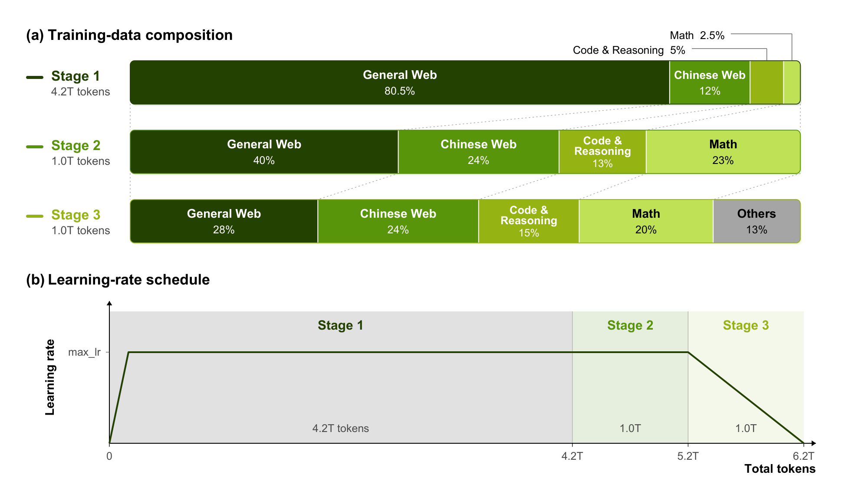Click the Stage 2 Chinese Web 24% segment
Screen dimensions: 842x504
478,152
